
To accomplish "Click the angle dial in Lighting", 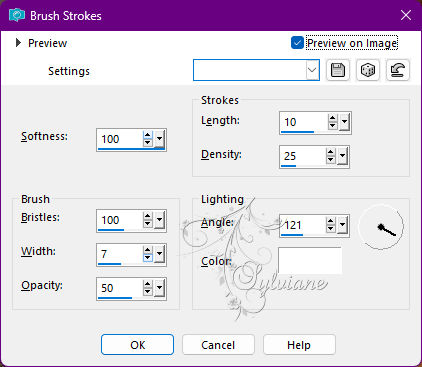I will 381,227.
